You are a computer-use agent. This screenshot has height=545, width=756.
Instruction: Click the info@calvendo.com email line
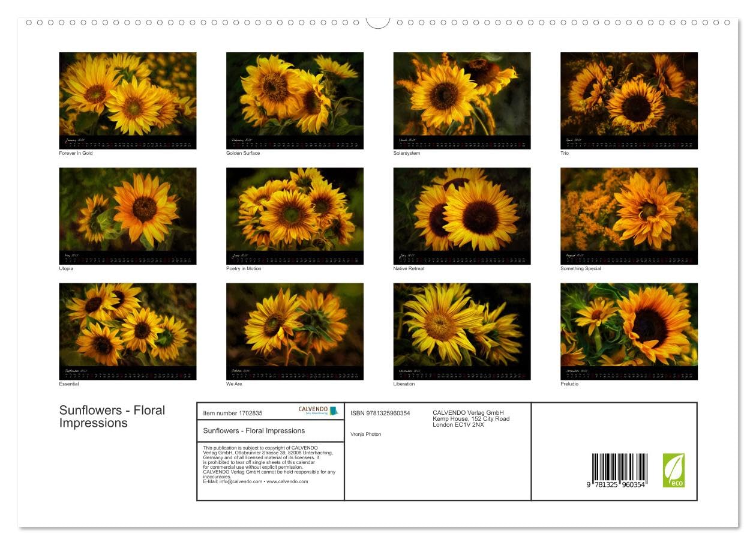[256, 481]
